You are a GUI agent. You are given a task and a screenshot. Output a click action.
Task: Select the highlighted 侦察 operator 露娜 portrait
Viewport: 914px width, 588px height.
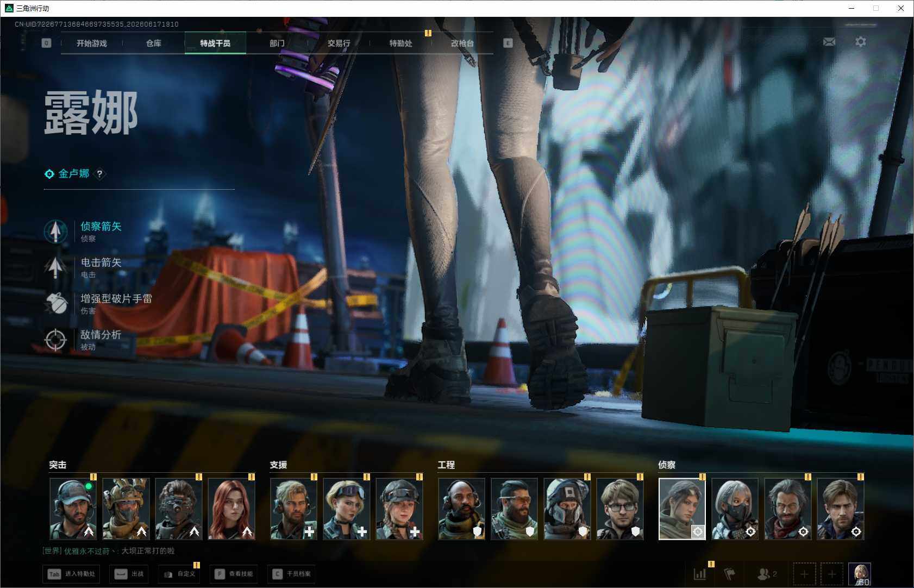click(x=682, y=509)
